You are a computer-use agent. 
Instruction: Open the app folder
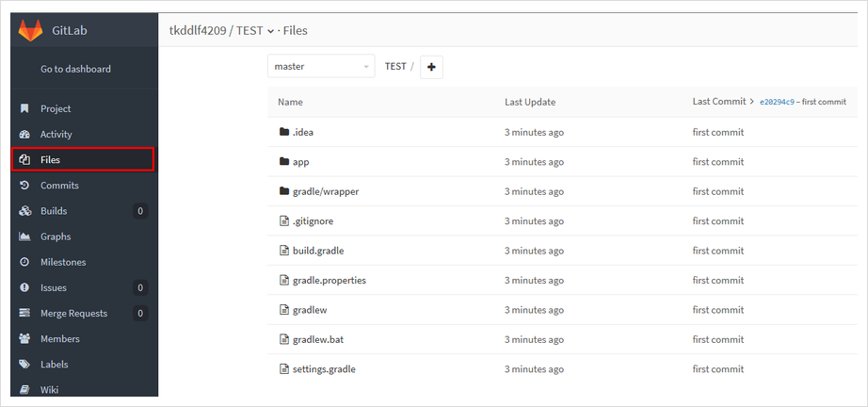pos(300,162)
